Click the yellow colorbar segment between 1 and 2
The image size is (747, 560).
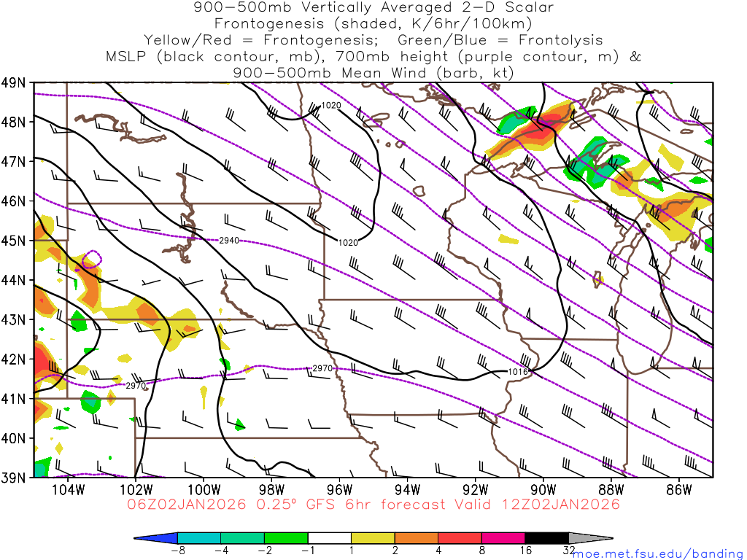pos(373,538)
